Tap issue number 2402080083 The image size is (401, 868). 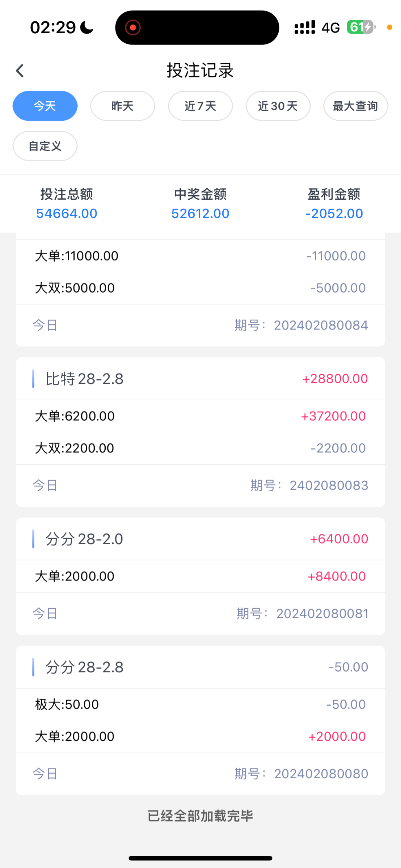point(329,485)
